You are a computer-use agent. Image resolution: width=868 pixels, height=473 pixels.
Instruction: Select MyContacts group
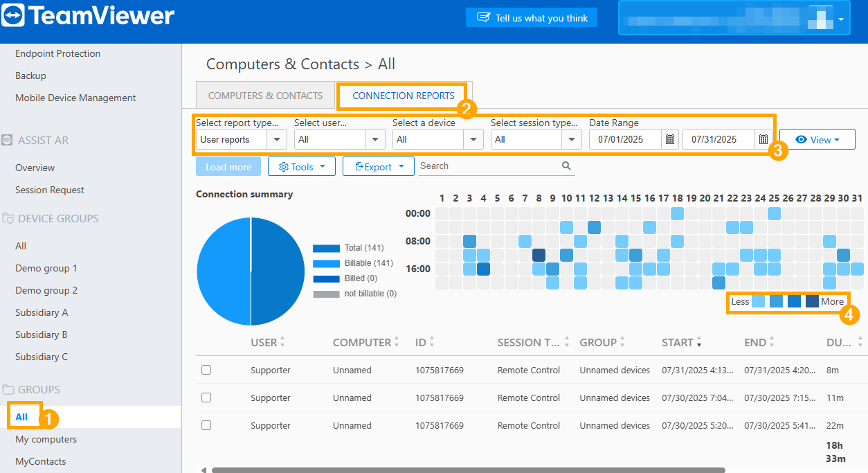tap(41, 461)
